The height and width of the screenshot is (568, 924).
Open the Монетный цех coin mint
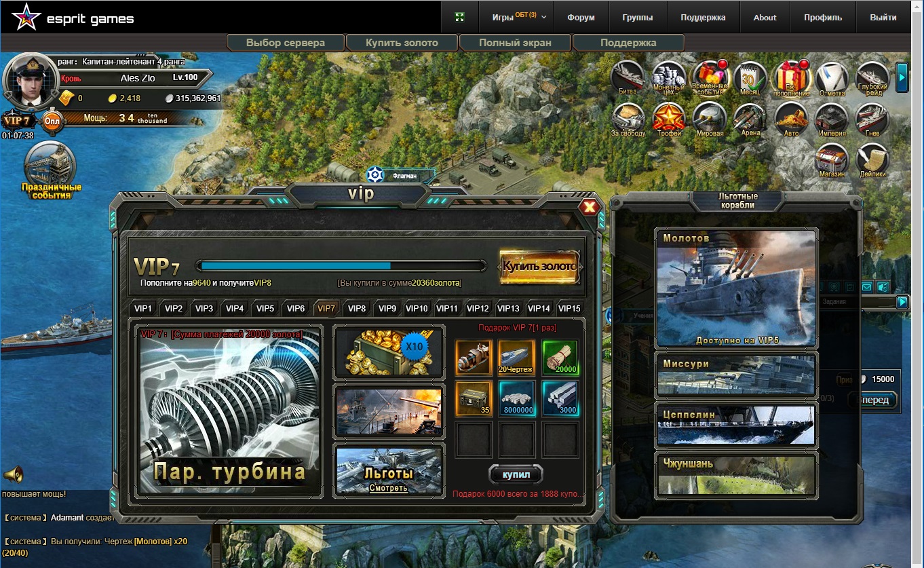pos(669,77)
